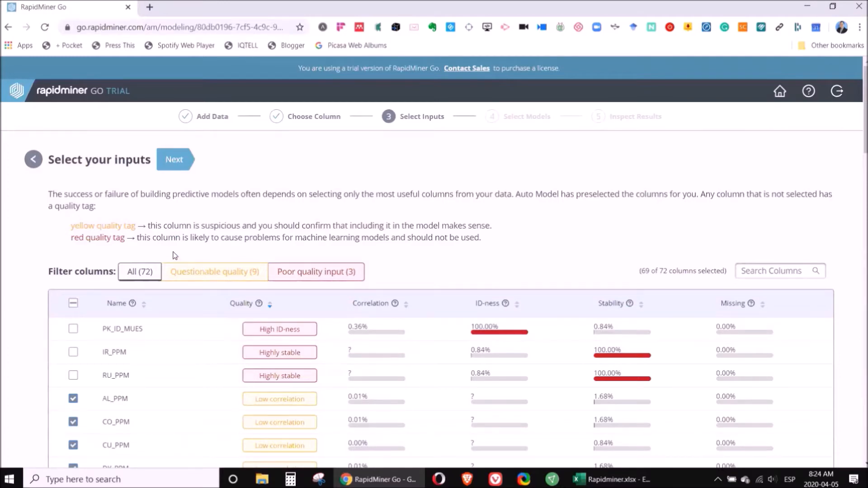The height and width of the screenshot is (488, 868).
Task: Open Opera browser from taskbar
Action: 439,479
